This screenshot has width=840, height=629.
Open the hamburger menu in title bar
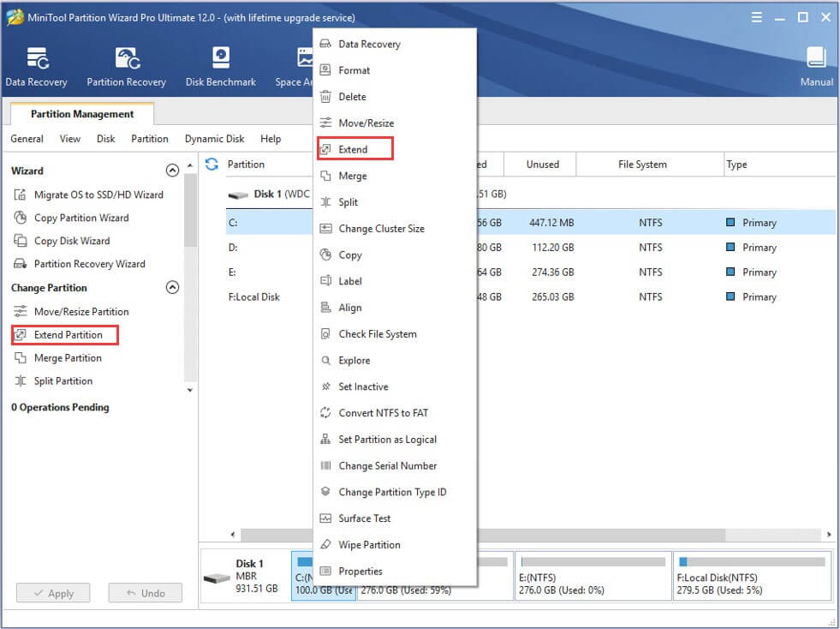[x=756, y=17]
